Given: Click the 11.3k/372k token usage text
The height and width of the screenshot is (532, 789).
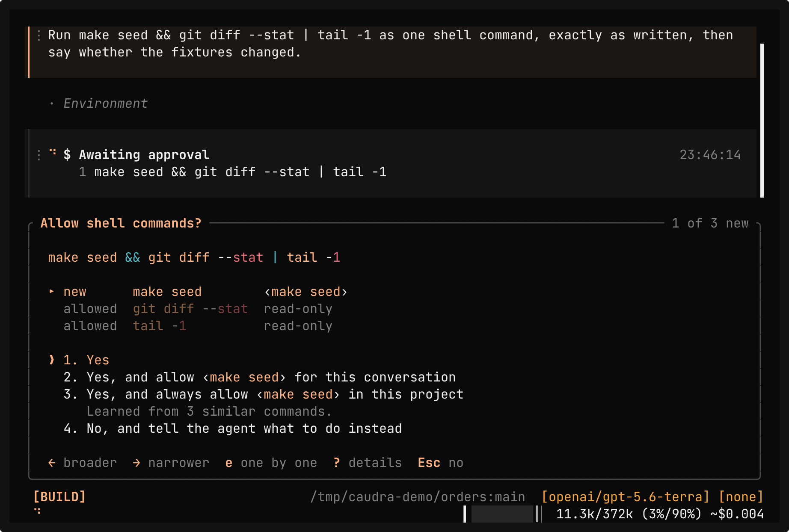Looking at the screenshot, I should [x=595, y=514].
